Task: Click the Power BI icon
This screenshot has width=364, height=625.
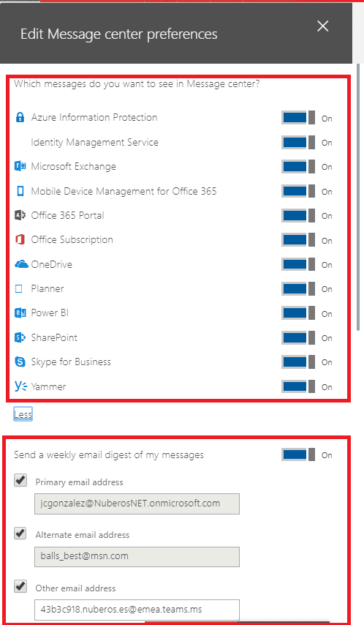Action: pos(20,313)
